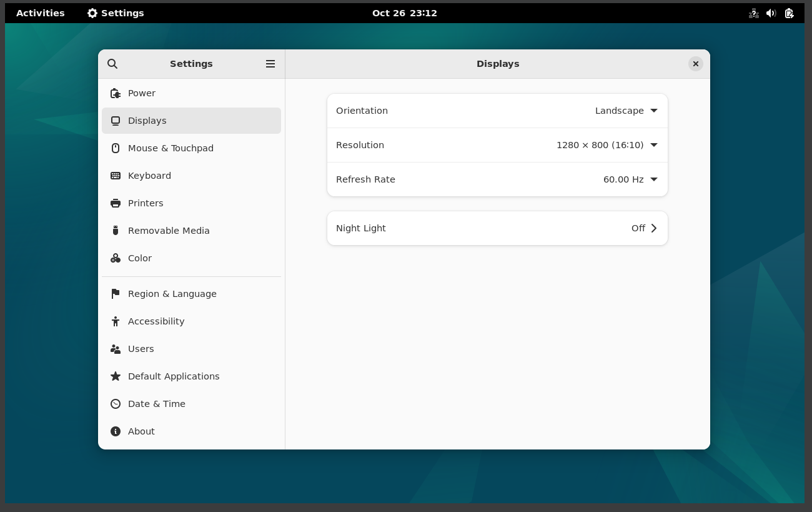The height and width of the screenshot is (512, 812).
Task: Open the Night Light settings panel
Action: [497, 228]
